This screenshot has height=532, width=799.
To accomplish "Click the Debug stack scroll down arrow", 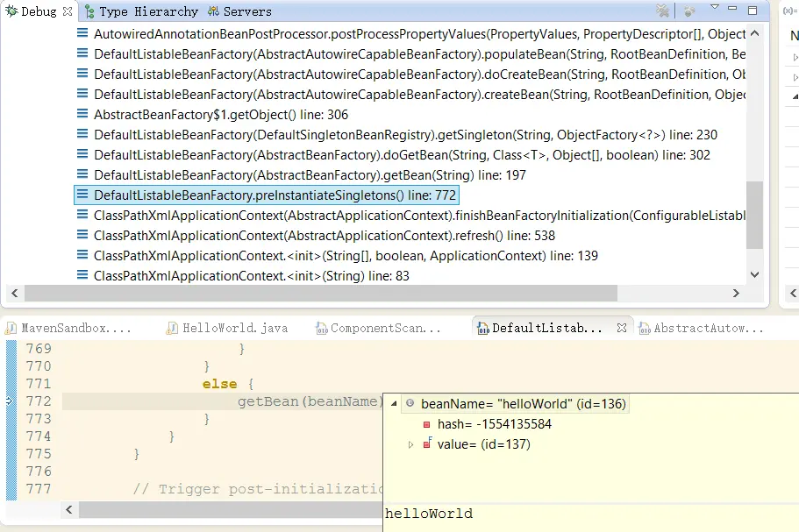I will tap(754, 274).
